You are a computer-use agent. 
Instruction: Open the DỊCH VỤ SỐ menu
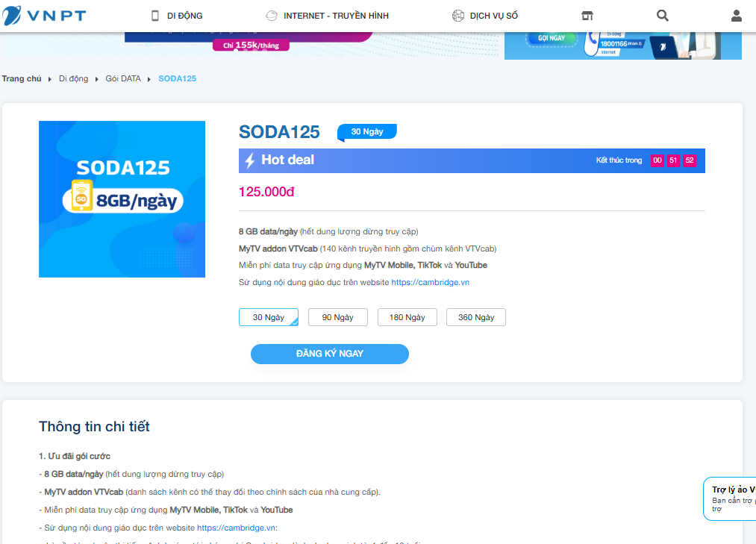[x=494, y=16]
